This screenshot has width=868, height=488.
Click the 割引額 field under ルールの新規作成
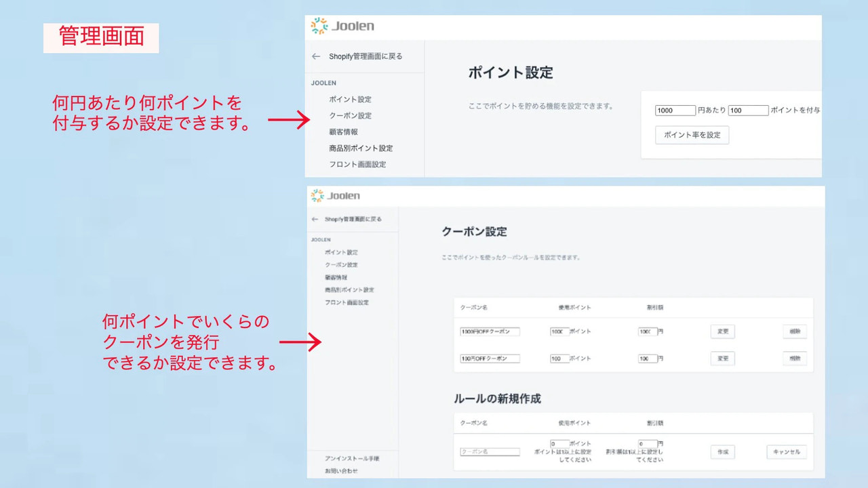point(648,444)
